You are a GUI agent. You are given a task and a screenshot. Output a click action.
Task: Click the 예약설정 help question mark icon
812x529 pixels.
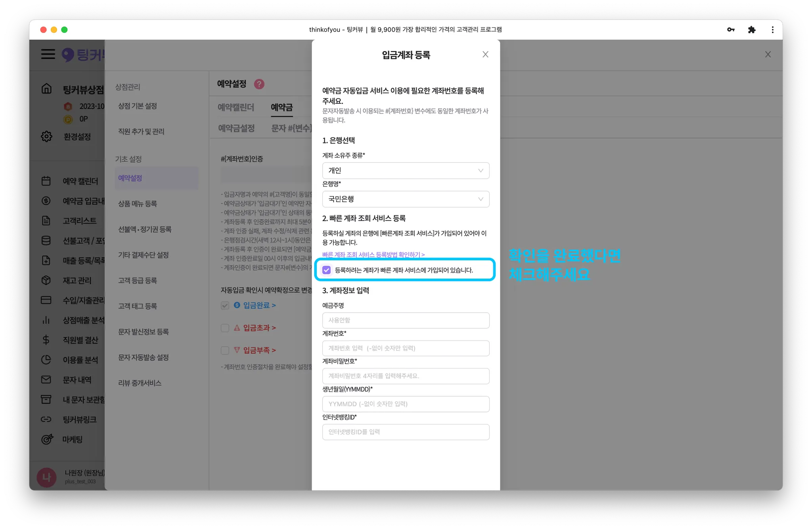[259, 84]
